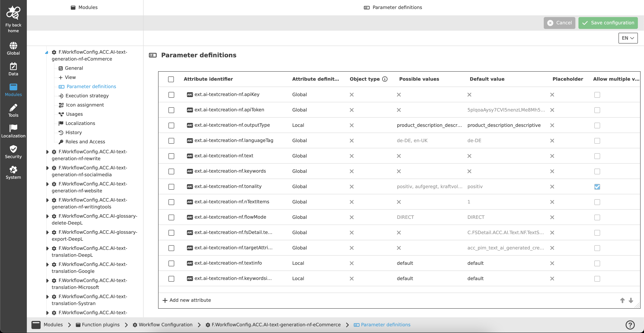The image size is (644, 333).
Task: Check the apiKey row checkbox
Action: (x=171, y=95)
